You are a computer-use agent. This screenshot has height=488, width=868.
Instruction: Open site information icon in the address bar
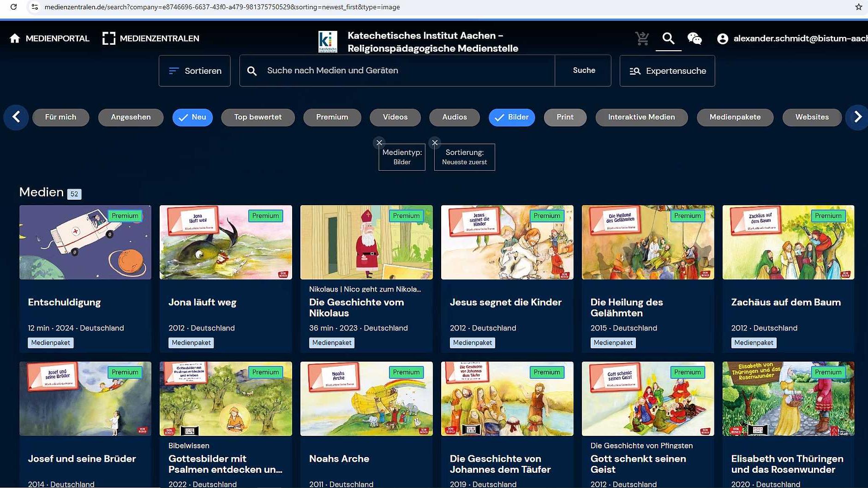coord(35,7)
